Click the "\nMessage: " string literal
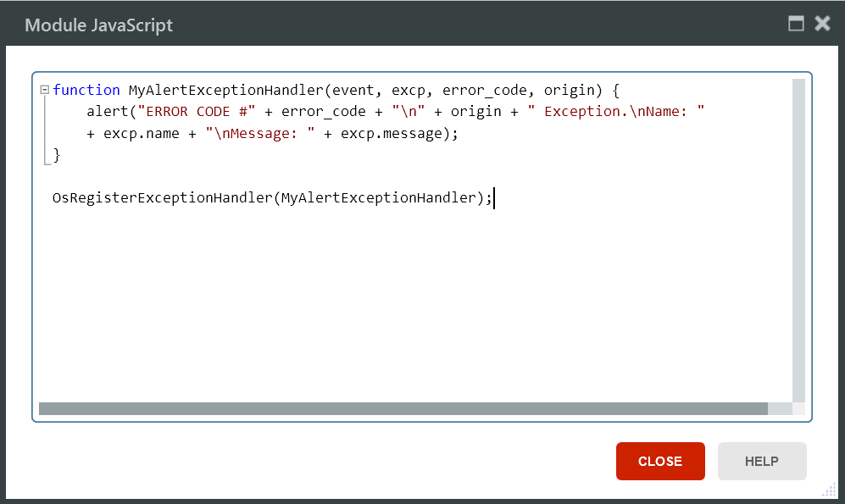 click(x=260, y=135)
